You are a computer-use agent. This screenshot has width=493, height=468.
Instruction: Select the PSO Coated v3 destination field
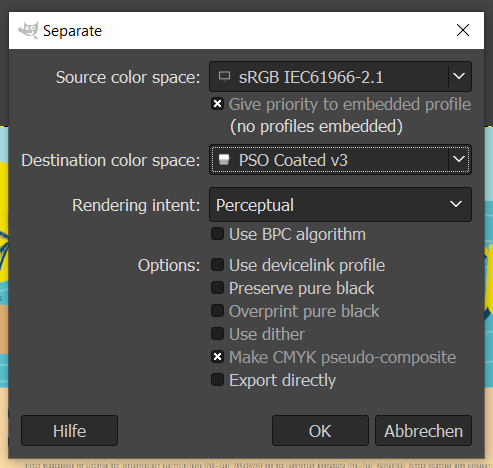click(340, 159)
